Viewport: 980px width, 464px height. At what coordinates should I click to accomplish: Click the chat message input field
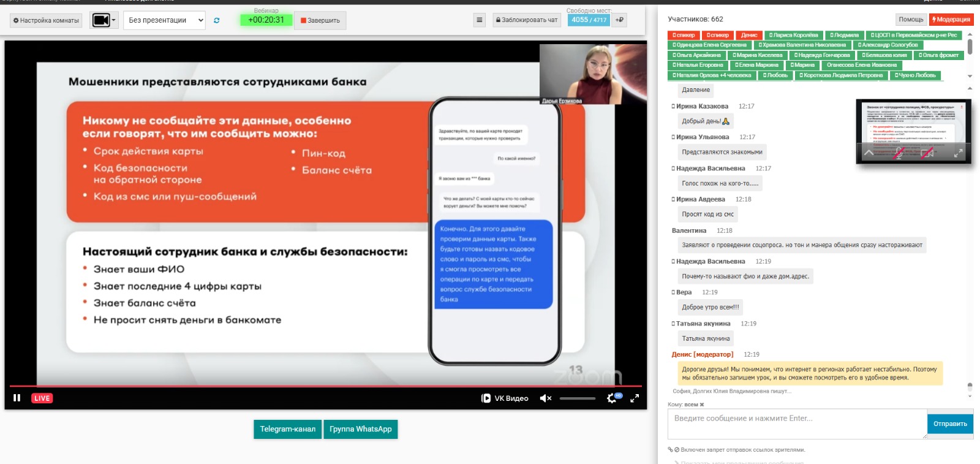pyautogui.click(x=797, y=424)
